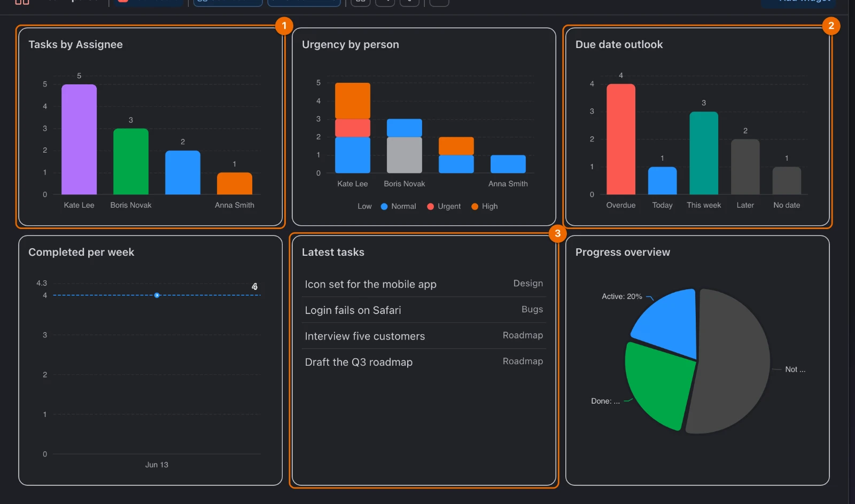Image resolution: width=855 pixels, height=504 pixels.
Task: Click the 'Overdue' axis label
Action: pos(621,205)
